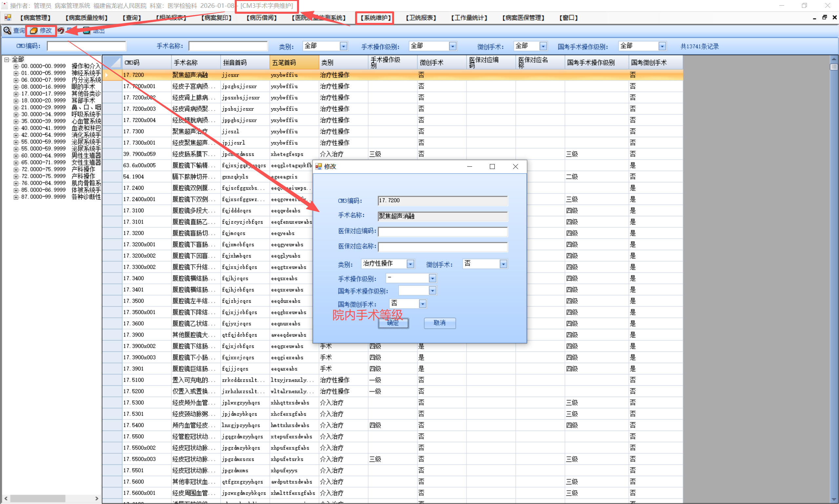Click the 医保对应编码 input field

pos(442,232)
